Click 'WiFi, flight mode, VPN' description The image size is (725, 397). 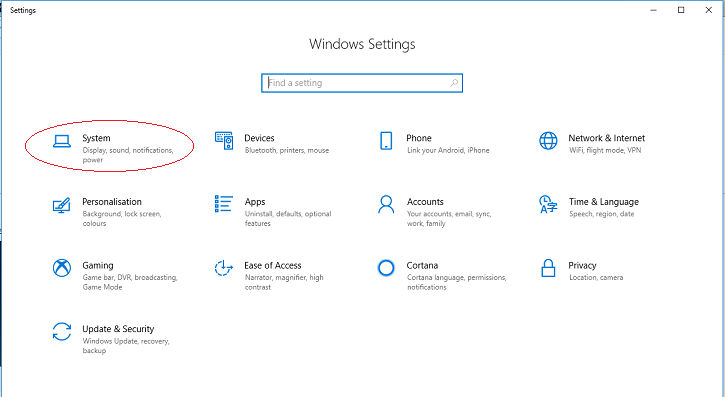pyautogui.click(x=605, y=150)
